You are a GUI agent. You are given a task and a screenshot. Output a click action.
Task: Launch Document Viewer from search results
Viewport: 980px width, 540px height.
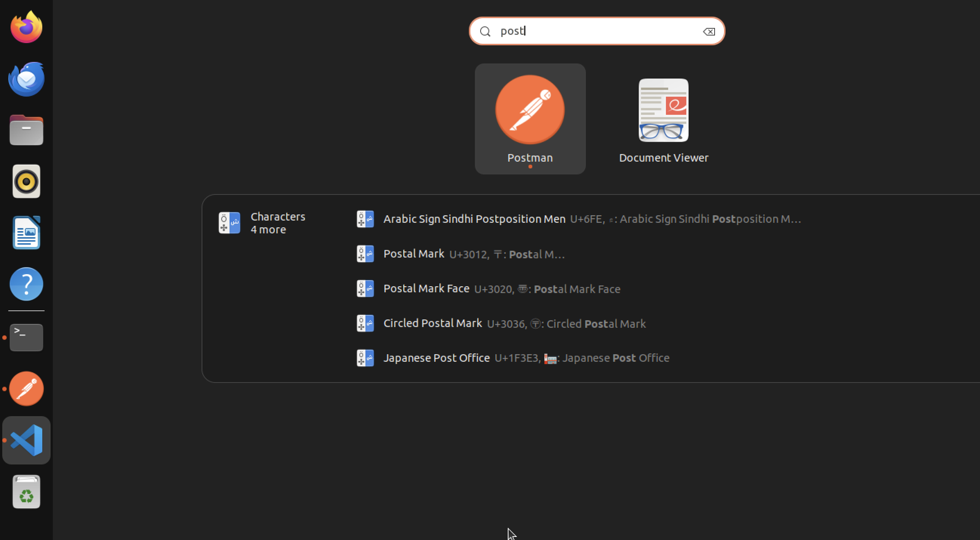click(664, 119)
